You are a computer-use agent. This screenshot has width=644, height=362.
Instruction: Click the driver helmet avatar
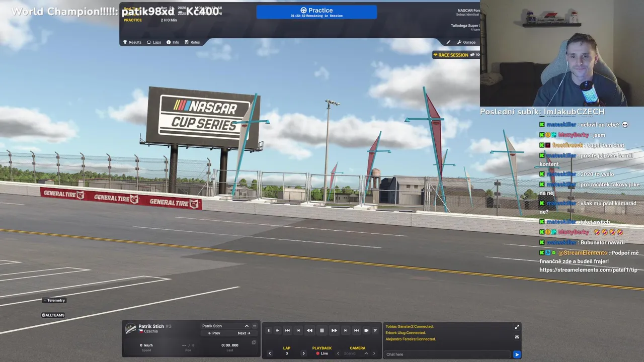(x=130, y=329)
